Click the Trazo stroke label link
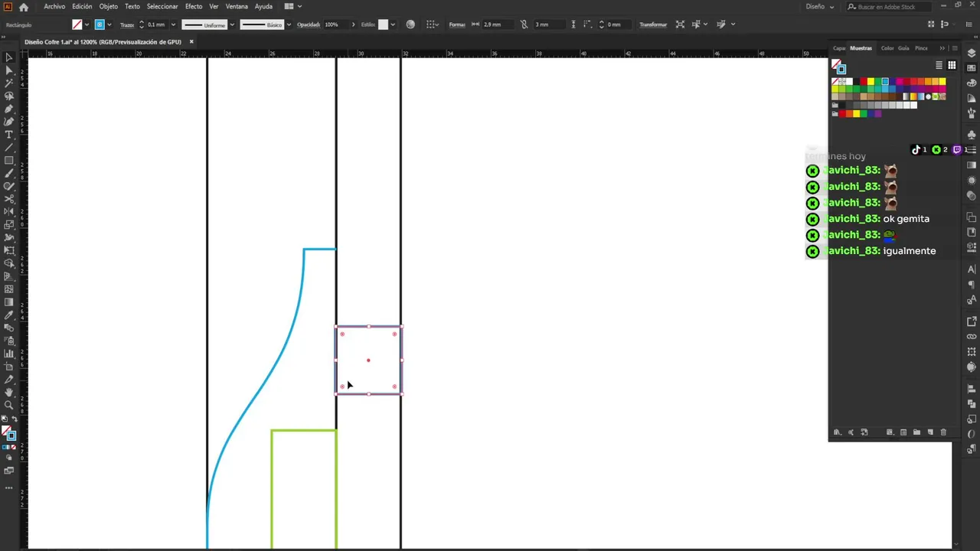The image size is (980, 551). pyautogui.click(x=127, y=24)
